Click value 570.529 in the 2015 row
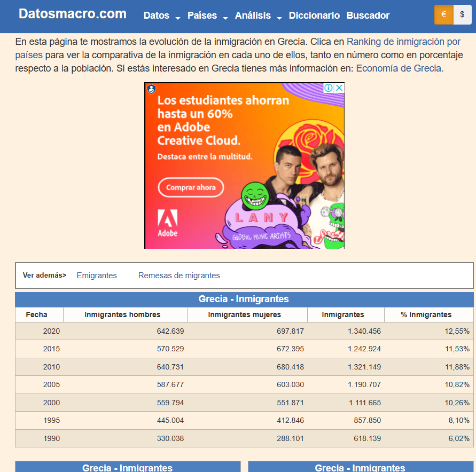 (170, 349)
